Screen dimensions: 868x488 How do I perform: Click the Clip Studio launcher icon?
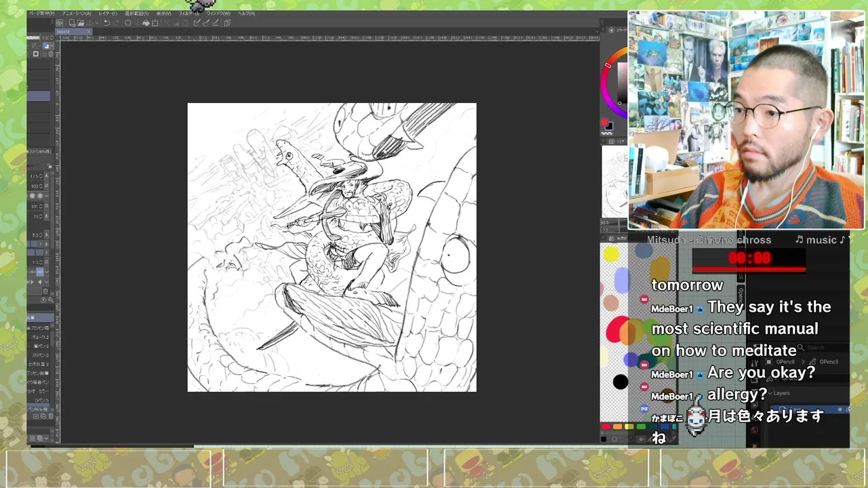tap(60, 23)
